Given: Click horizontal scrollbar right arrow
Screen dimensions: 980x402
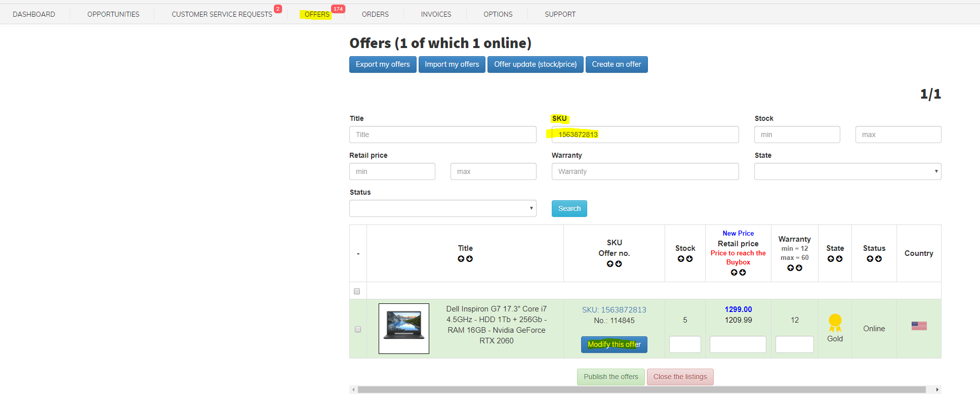Looking at the screenshot, I should tap(937, 390).
